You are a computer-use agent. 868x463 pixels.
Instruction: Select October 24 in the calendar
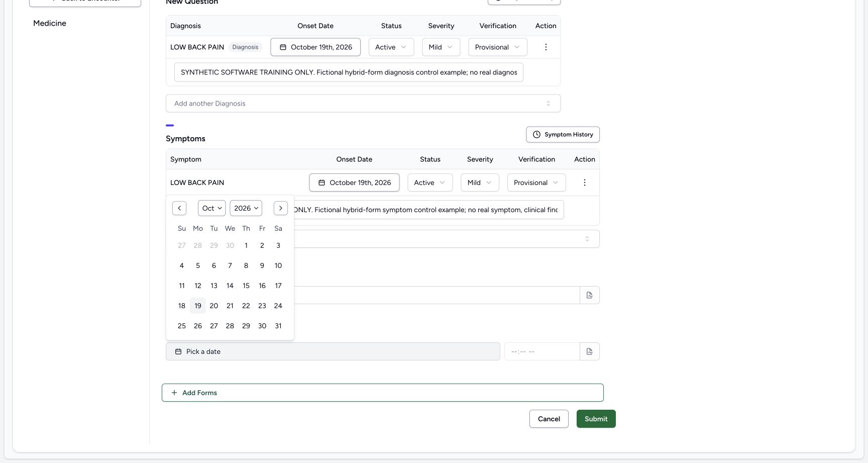pos(278,306)
